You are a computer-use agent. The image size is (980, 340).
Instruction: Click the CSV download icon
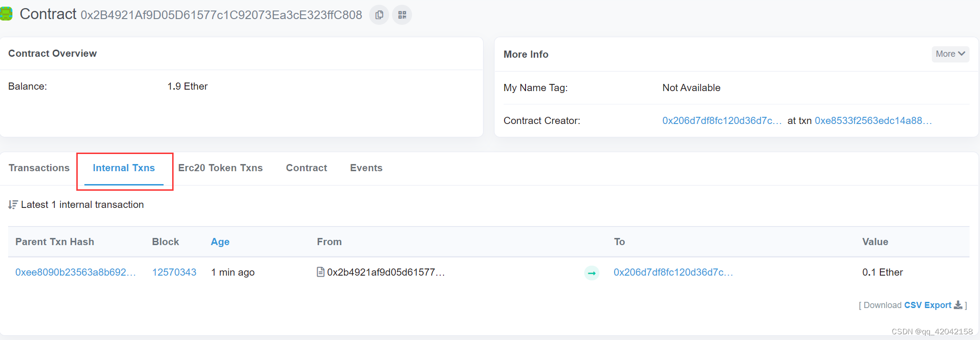pos(958,305)
